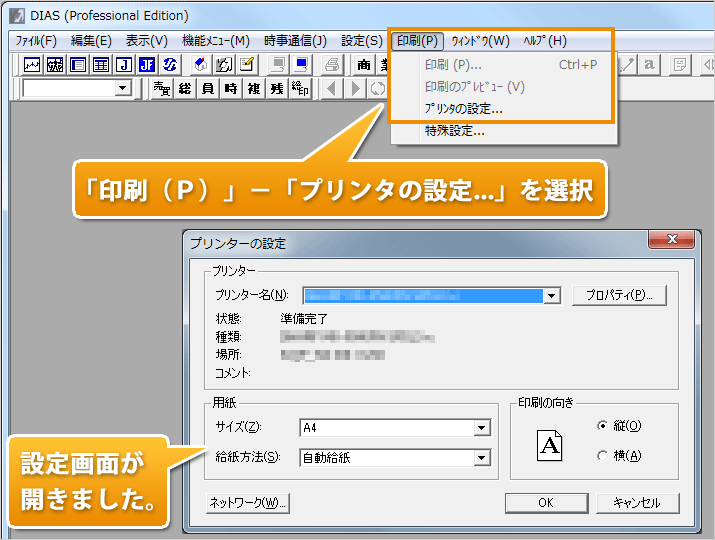Click the プロパティ(P)... button
The width and height of the screenshot is (715, 540).
[x=619, y=296]
